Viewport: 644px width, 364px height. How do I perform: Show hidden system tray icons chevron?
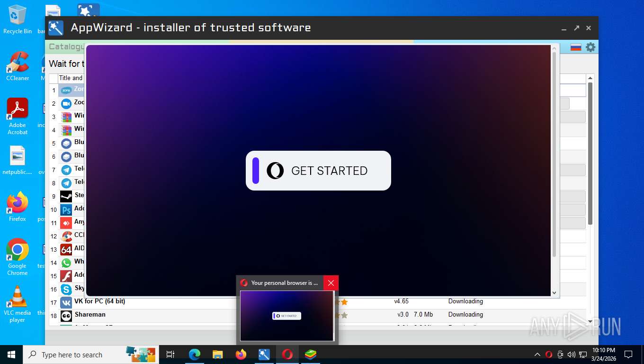pyautogui.click(x=537, y=355)
